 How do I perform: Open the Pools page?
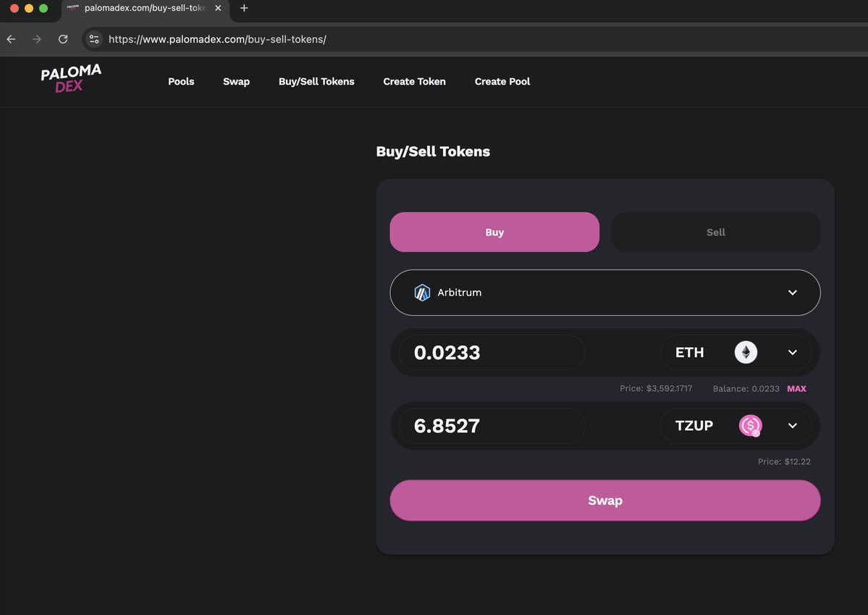pyautogui.click(x=181, y=81)
